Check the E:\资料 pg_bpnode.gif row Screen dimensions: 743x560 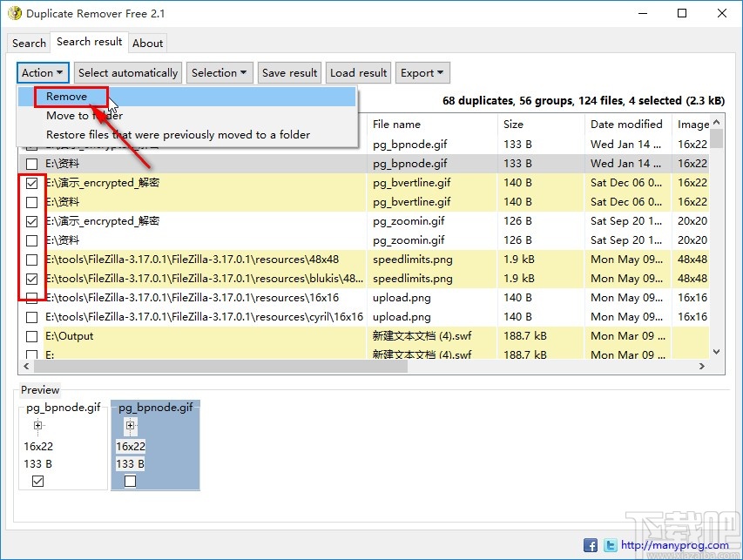(31, 164)
